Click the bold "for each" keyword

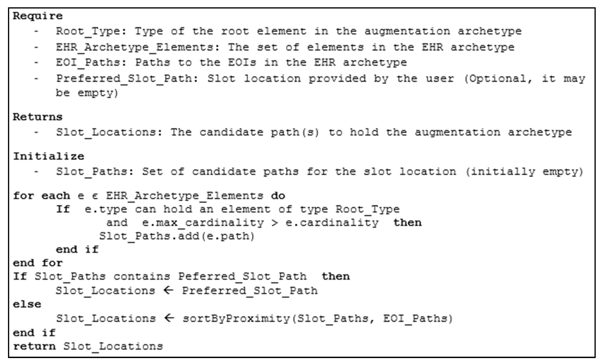point(41,196)
